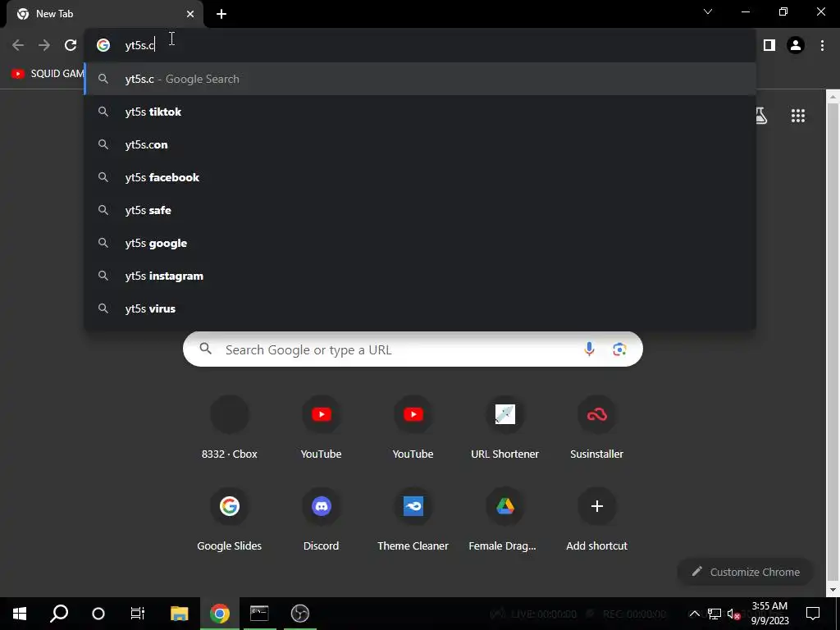Reload the page with refresh icon
Screen dimensions: 840x630
(71, 45)
